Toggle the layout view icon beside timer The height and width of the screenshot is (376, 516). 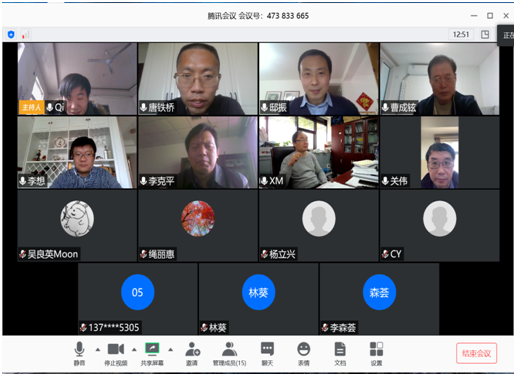(485, 34)
